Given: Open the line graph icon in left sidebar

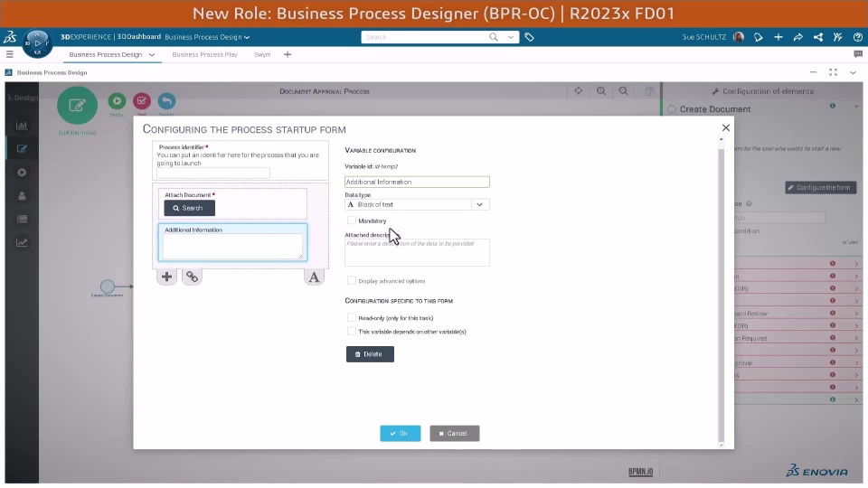Looking at the screenshot, I should (22, 242).
